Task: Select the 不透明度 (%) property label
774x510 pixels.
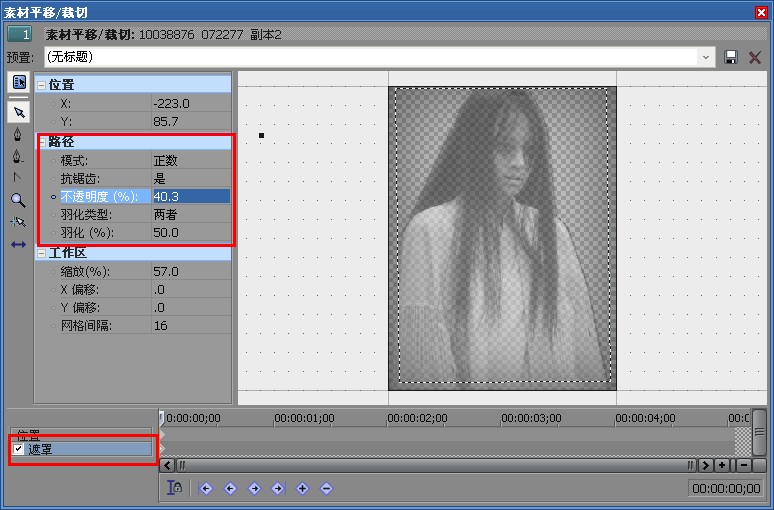Action: [x=99, y=196]
